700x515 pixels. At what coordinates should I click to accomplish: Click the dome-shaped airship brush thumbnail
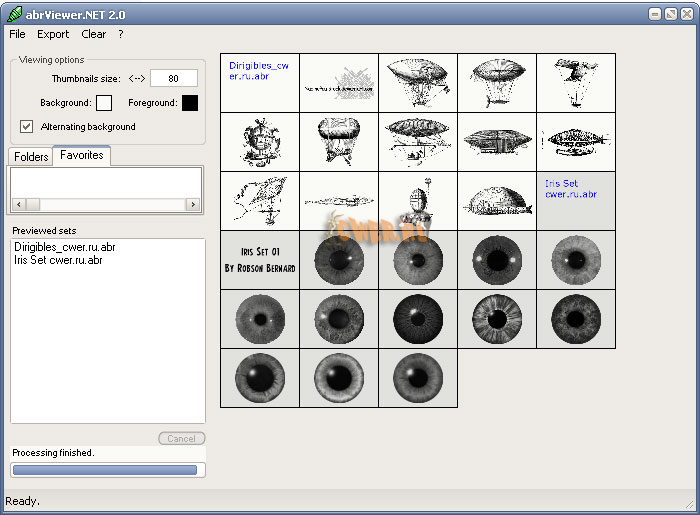click(497, 200)
